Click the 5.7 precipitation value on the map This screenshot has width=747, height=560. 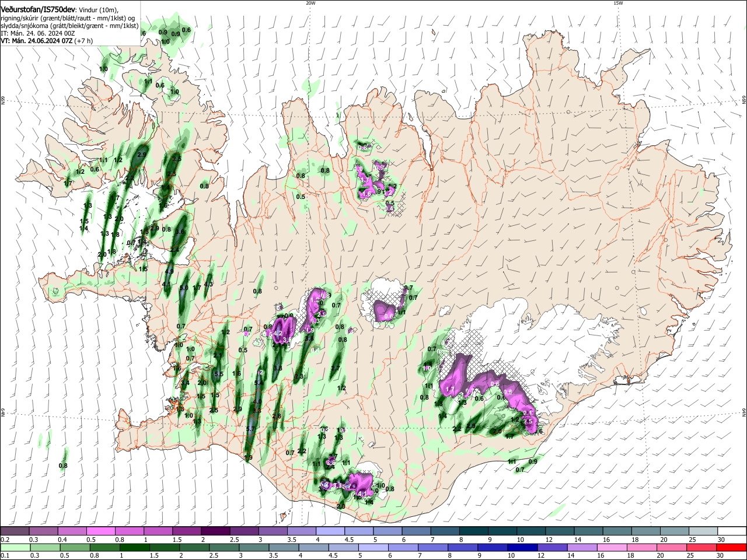[251, 429]
